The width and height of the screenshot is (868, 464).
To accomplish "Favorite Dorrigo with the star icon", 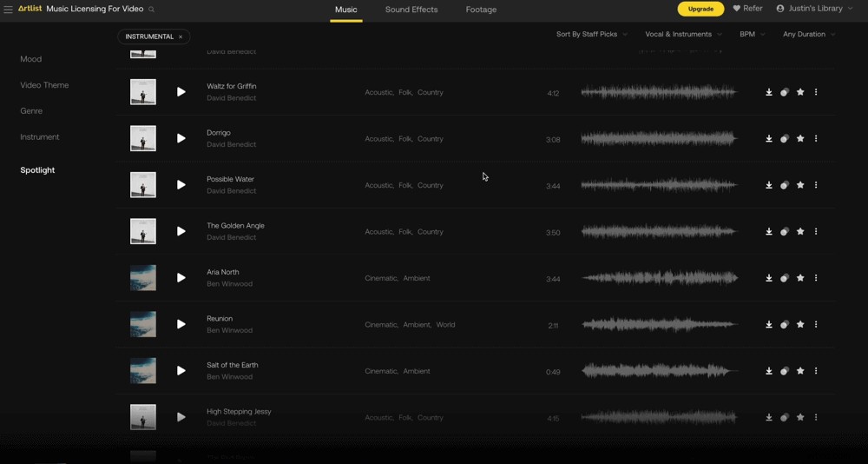I will [x=800, y=138].
